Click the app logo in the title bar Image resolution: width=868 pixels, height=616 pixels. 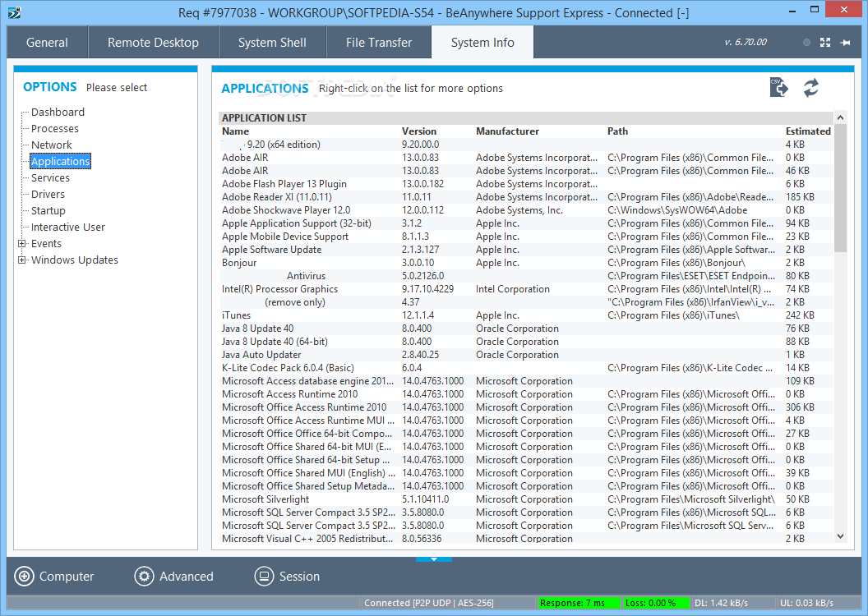pos(15,12)
